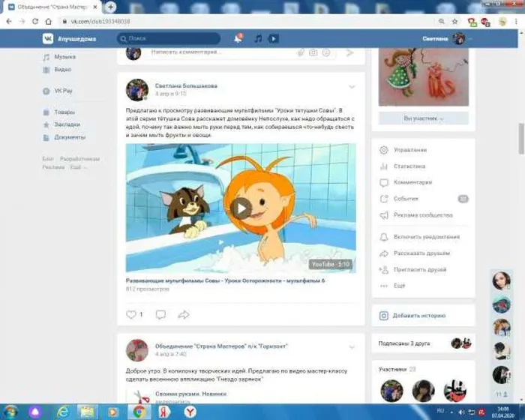Open notifications bell in VK header
Screen dimensions: 525x420
238,38
